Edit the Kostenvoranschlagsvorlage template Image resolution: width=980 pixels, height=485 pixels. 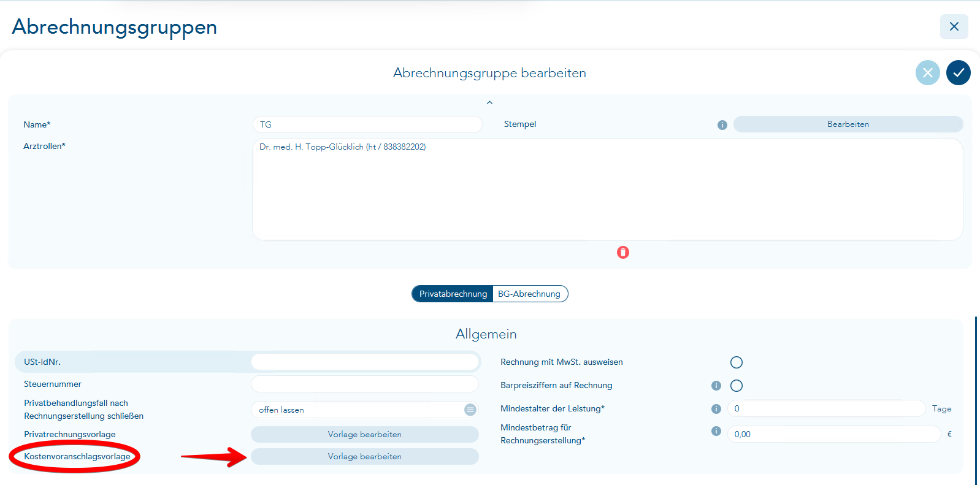pos(364,457)
